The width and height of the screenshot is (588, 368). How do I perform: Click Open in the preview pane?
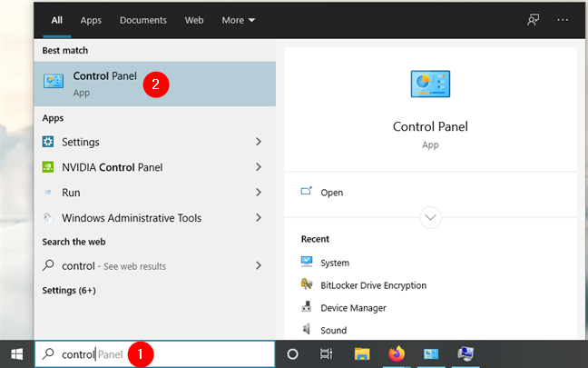tap(331, 193)
